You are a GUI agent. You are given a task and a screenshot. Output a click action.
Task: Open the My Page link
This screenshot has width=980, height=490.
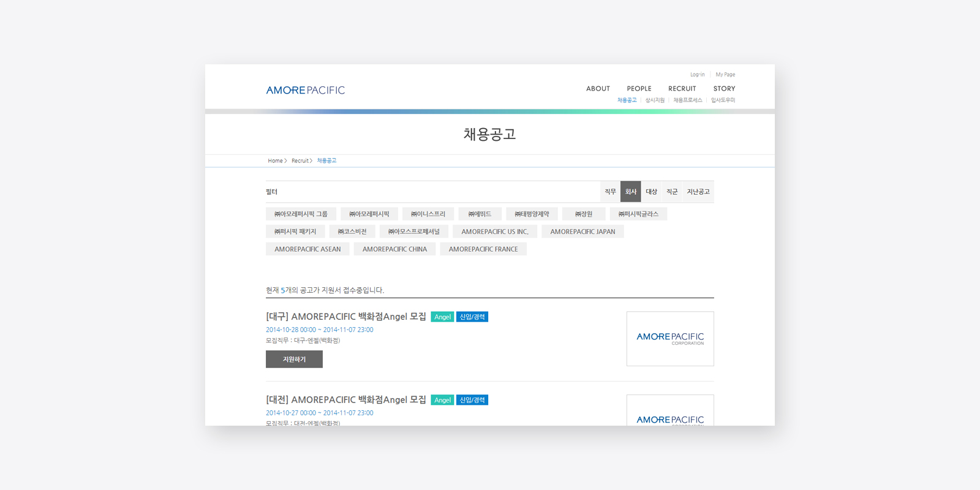pyautogui.click(x=725, y=75)
